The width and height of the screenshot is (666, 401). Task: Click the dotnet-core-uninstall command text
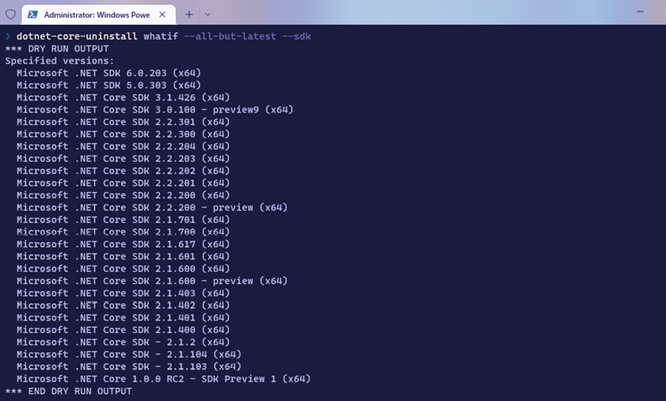pyautogui.click(x=77, y=37)
